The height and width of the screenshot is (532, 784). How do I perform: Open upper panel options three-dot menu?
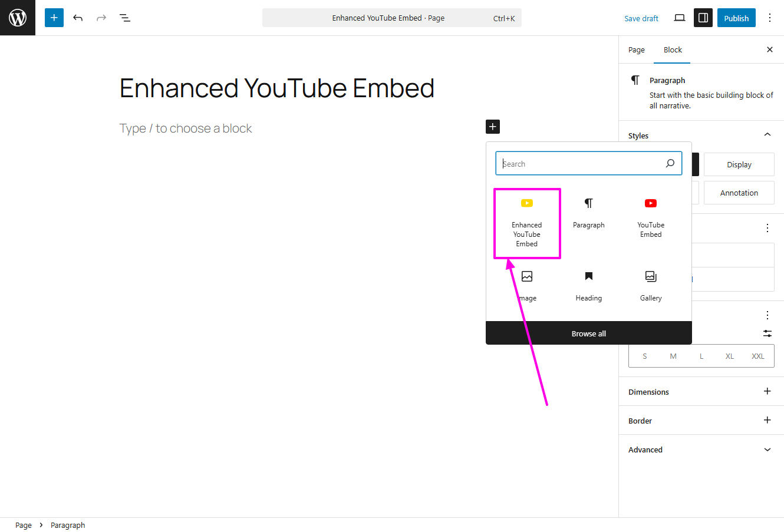(x=767, y=227)
